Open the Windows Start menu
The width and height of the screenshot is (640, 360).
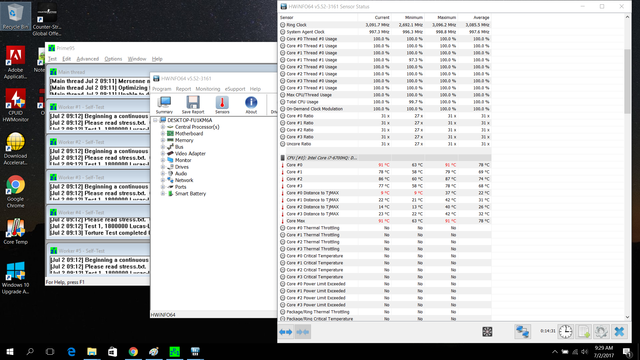[x=10, y=351]
